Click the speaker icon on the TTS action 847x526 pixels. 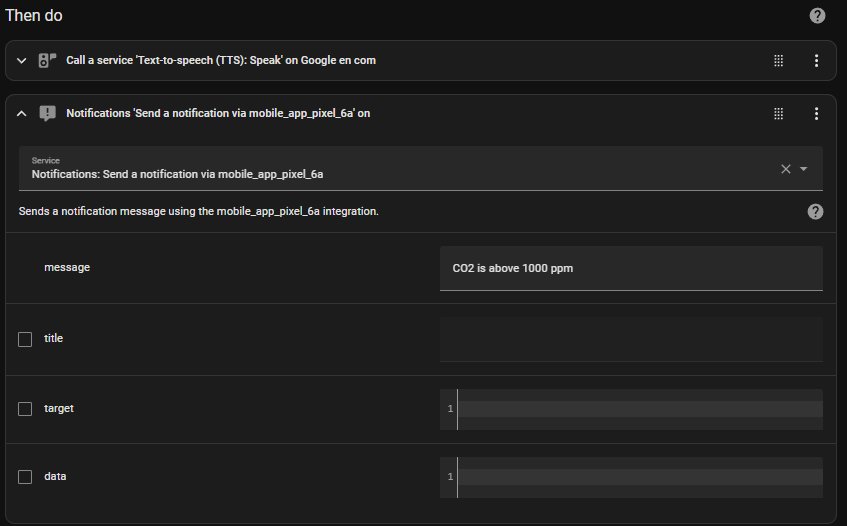48,60
